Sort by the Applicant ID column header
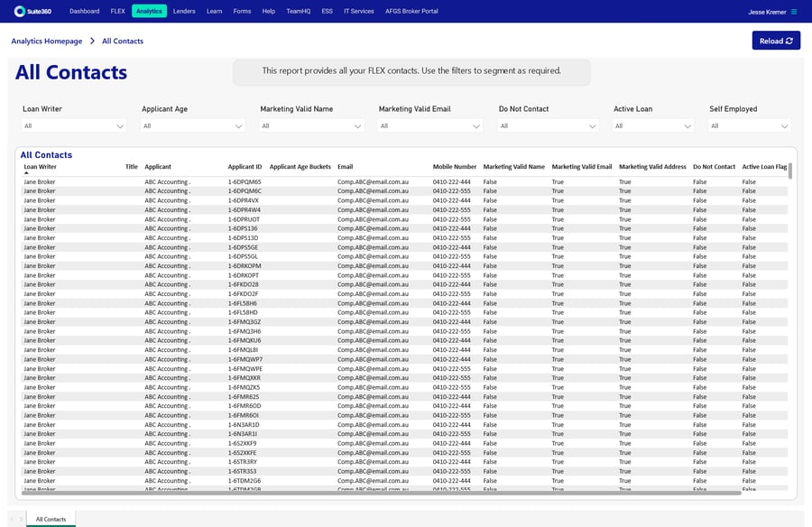This screenshot has height=527, width=812. 245,166
